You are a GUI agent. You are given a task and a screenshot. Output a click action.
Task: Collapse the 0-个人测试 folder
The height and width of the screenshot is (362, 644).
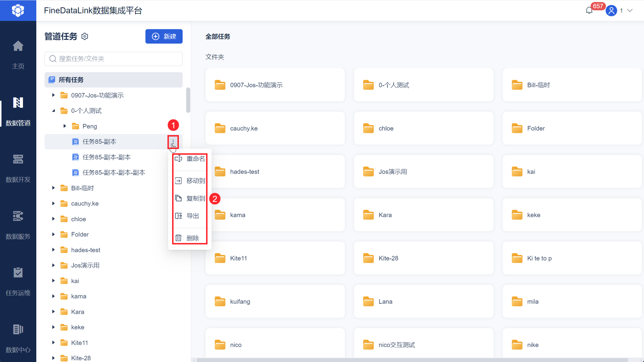pyautogui.click(x=54, y=111)
